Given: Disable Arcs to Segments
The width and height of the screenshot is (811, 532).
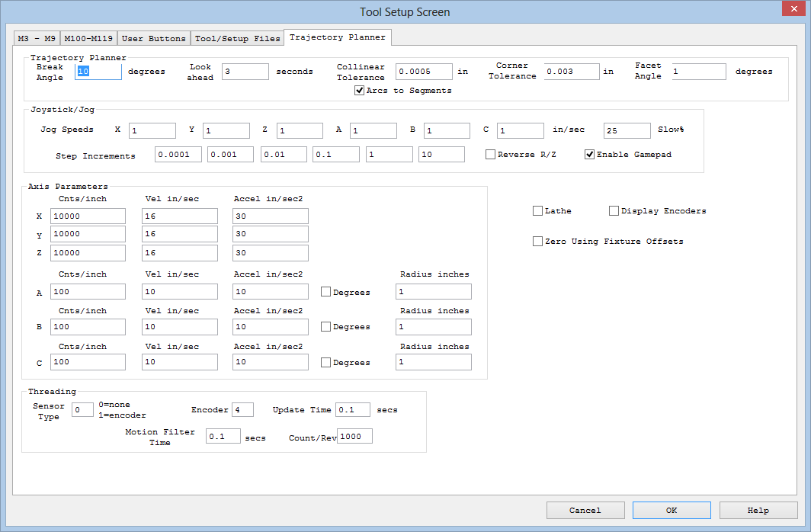Looking at the screenshot, I should (359, 90).
